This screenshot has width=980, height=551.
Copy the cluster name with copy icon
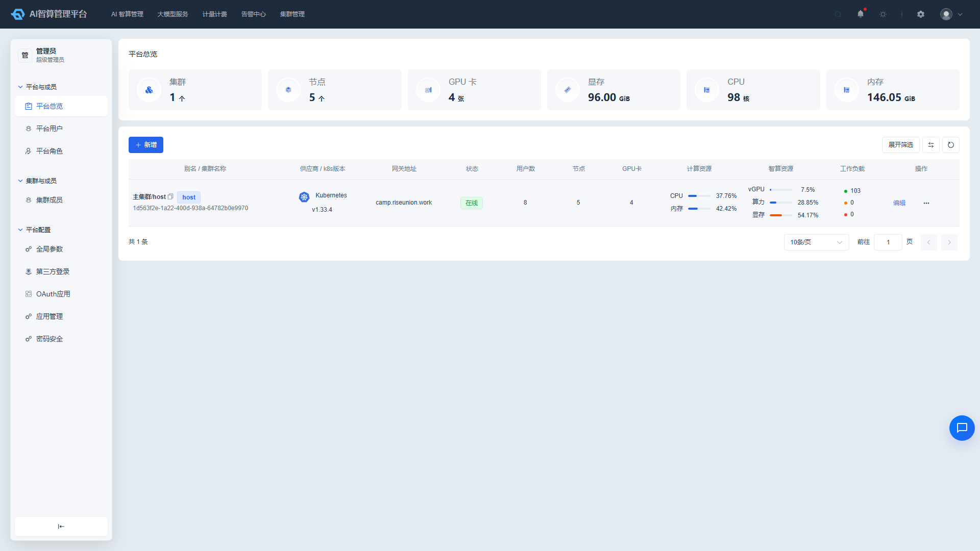pos(170,196)
